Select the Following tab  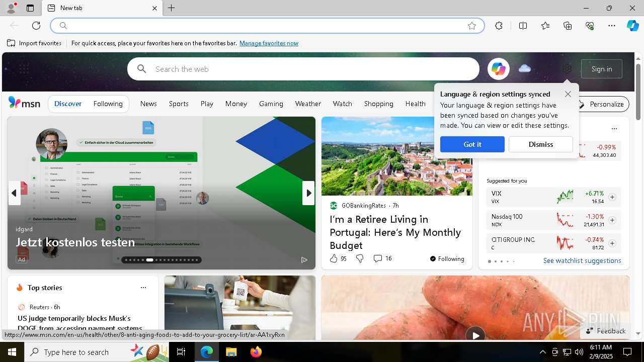point(108,104)
